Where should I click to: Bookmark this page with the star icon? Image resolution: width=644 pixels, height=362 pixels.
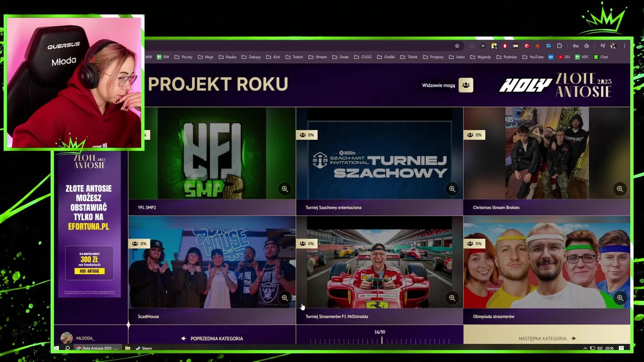[457, 46]
